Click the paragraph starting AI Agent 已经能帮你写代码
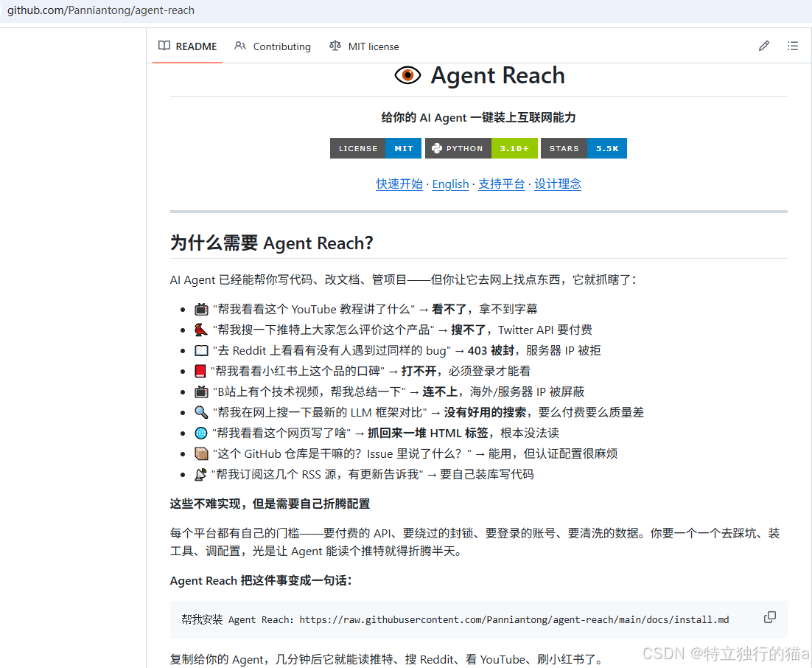The width and height of the screenshot is (812, 668). [x=403, y=280]
